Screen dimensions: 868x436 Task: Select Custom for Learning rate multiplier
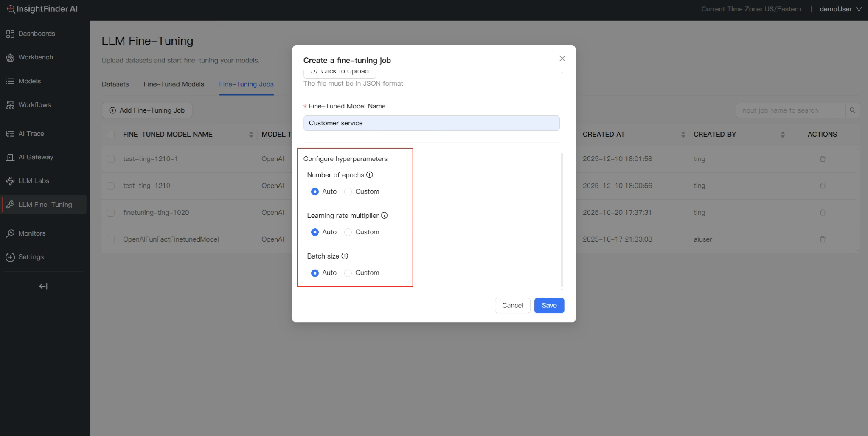[348, 232]
